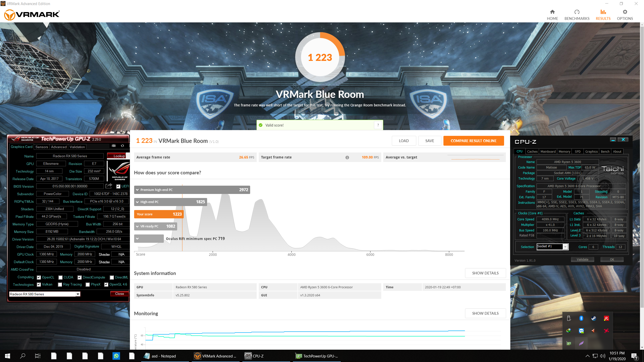Click the Close button in GPU-Z
The image size is (644, 362).
119,294
